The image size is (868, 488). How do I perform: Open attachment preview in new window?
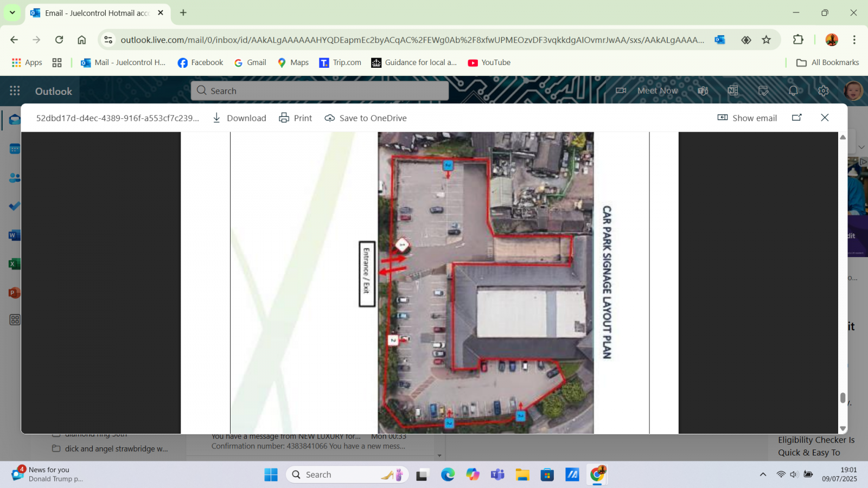tap(796, 118)
